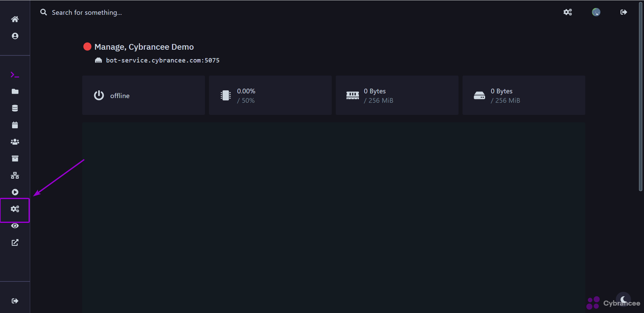The width and height of the screenshot is (644, 313).
Task: Toggle dark mode moon button
Action: 623,299
